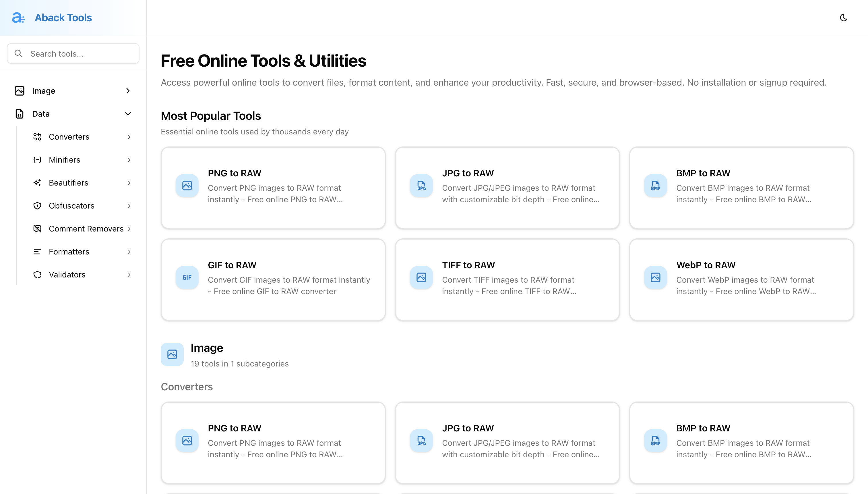Click the JPG file icon on JPG to RAW card

(421, 186)
